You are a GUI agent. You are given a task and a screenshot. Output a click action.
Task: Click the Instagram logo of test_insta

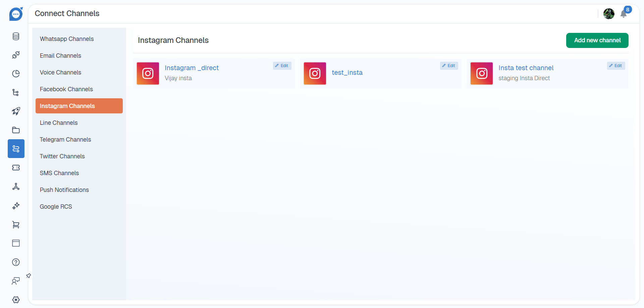pyautogui.click(x=315, y=73)
